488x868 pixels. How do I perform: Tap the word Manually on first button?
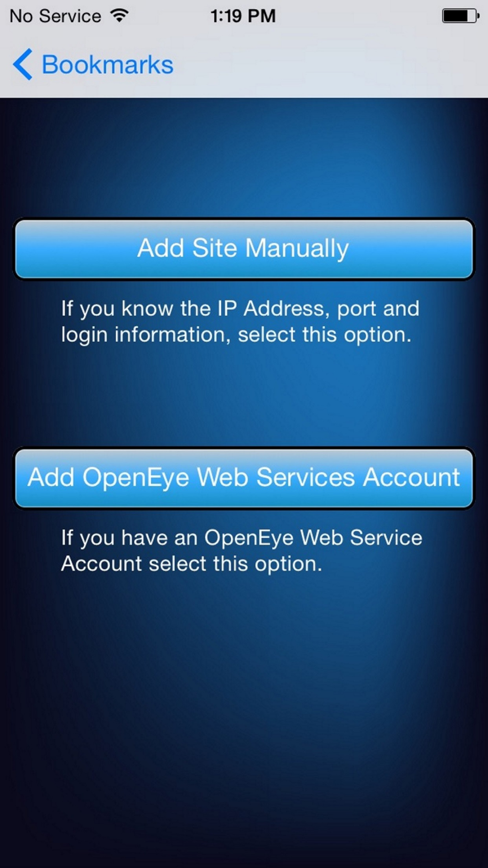coord(297,248)
